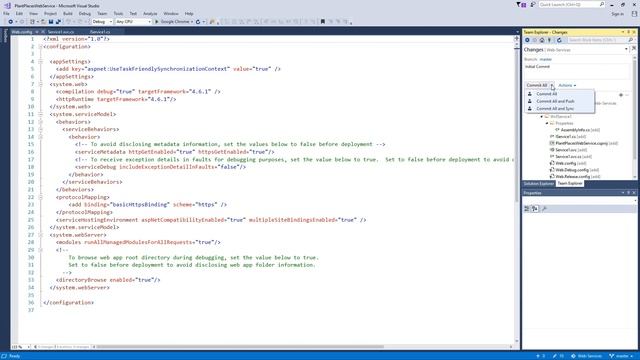Click the Sign in link
The height and width of the screenshot is (360, 640).
tap(618, 14)
